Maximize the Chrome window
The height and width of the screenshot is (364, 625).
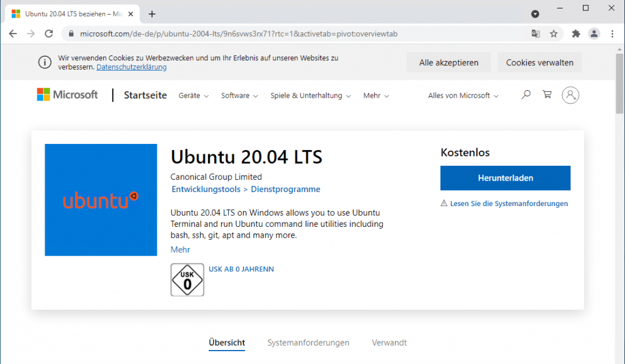coord(585,8)
